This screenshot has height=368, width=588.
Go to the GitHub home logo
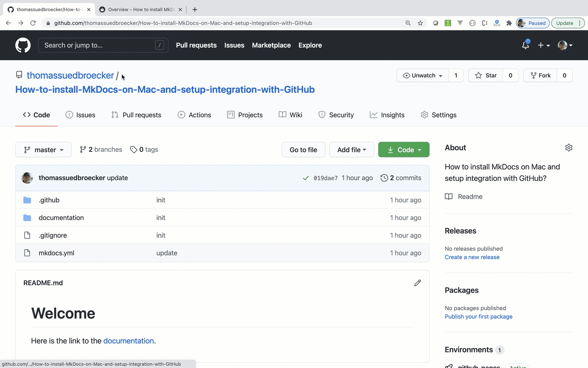(x=23, y=45)
